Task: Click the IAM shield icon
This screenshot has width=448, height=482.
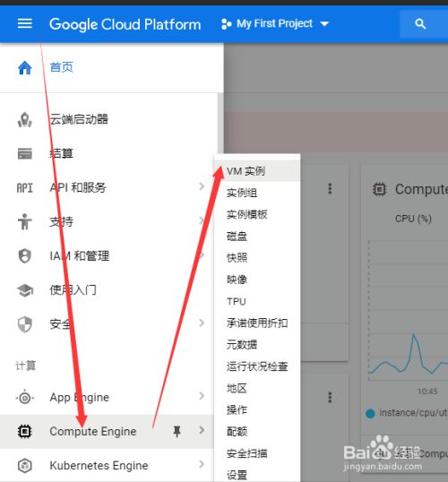Action: point(24,255)
